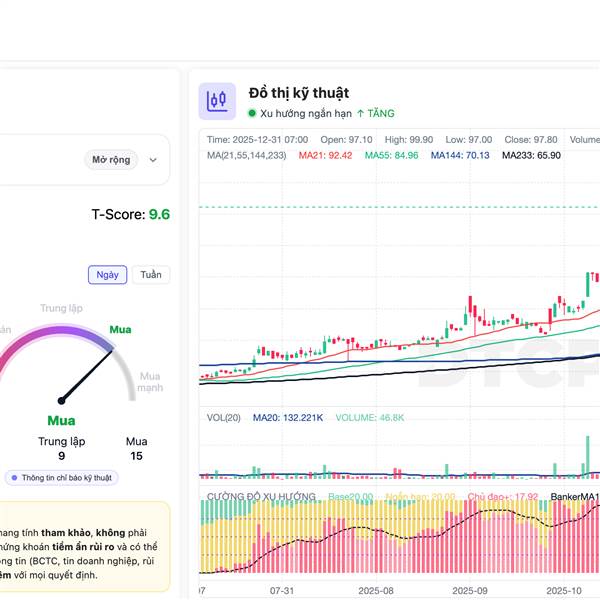
Task: Click the High: 99.90 value
Action: [409, 140]
